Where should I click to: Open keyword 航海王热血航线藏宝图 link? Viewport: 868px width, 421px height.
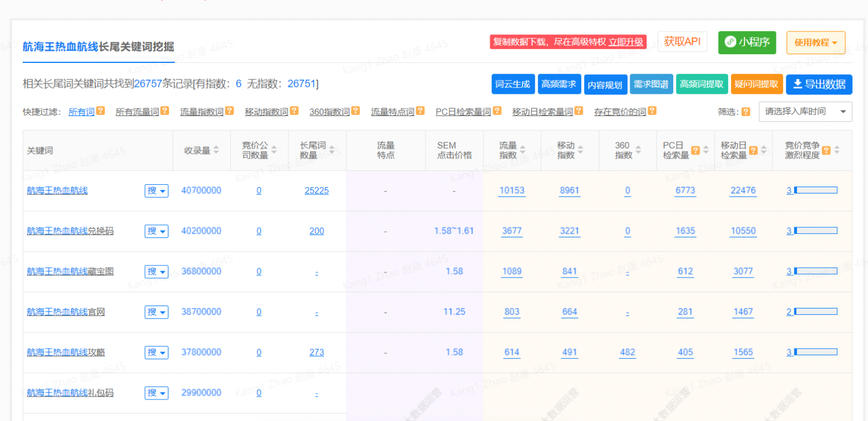point(70,271)
